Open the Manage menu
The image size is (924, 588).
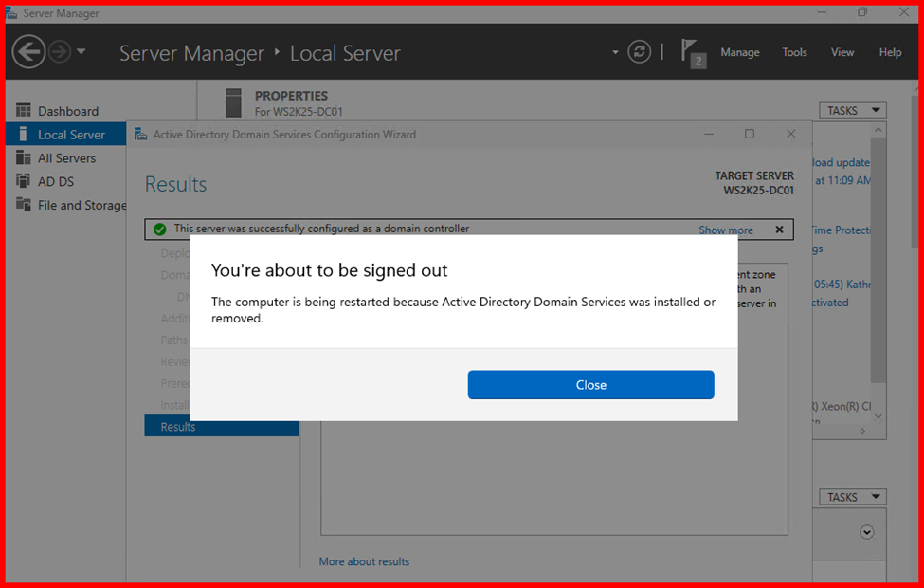[x=739, y=52]
